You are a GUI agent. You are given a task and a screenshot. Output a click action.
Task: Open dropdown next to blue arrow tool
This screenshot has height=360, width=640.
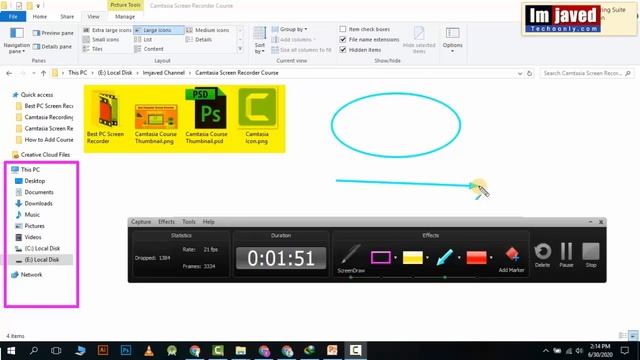tap(459, 258)
